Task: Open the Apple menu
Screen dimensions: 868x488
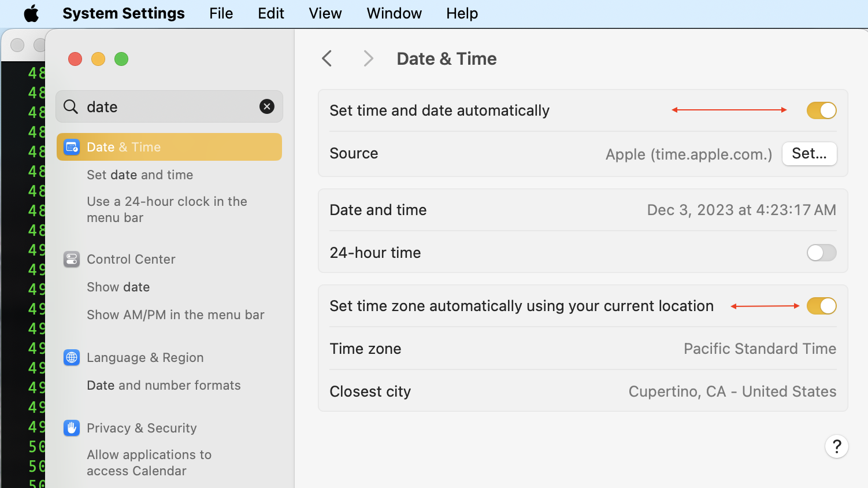Action: pyautogui.click(x=31, y=13)
